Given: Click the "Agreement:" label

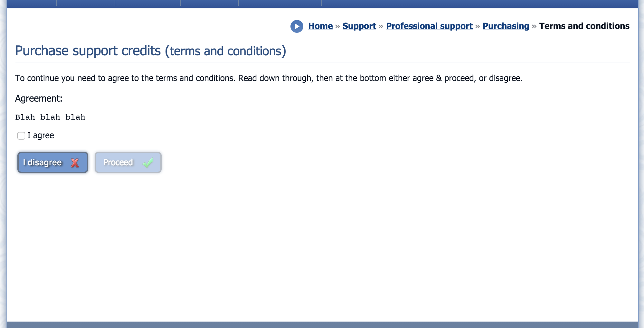Looking at the screenshot, I should tap(39, 98).
